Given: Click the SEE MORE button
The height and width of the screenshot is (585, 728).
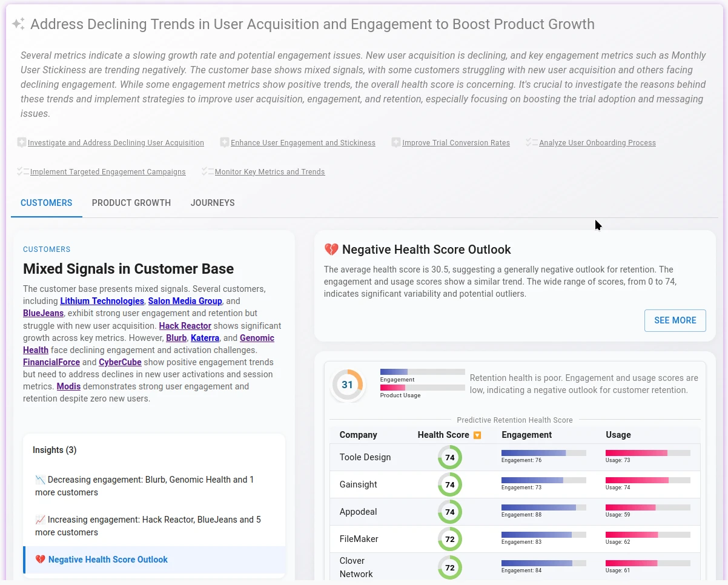Looking at the screenshot, I should [675, 320].
